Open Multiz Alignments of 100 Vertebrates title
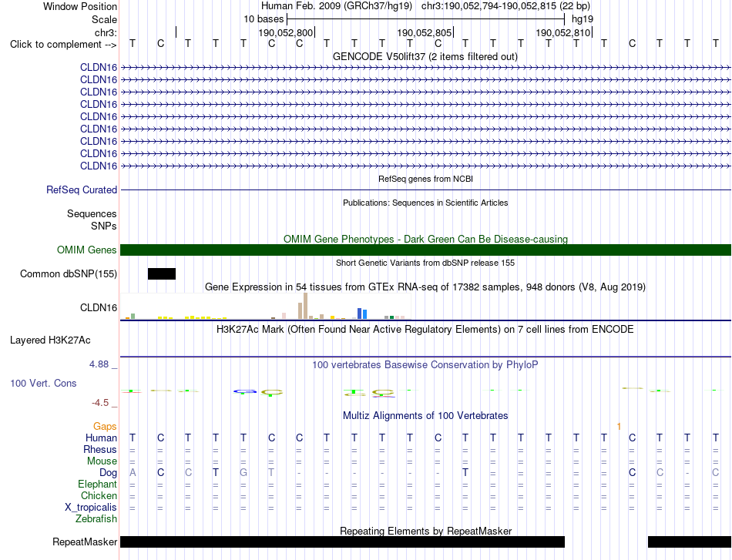This screenshot has height=560, width=732. [x=425, y=415]
